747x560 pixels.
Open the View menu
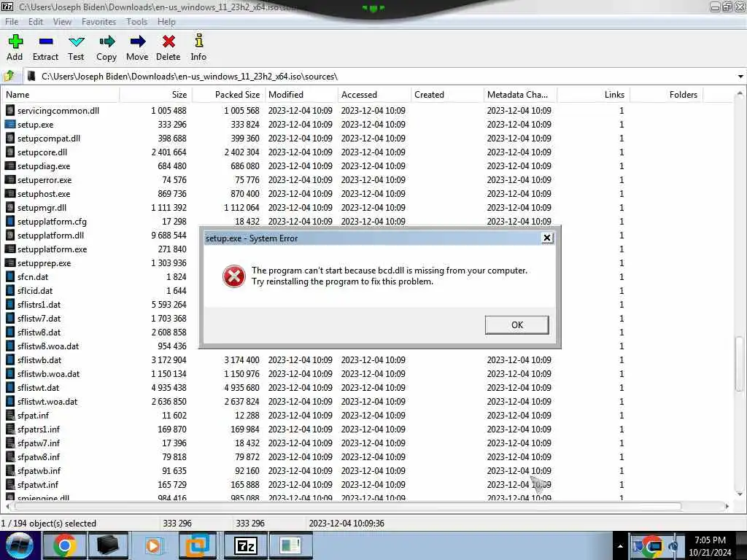click(x=62, y=21)
